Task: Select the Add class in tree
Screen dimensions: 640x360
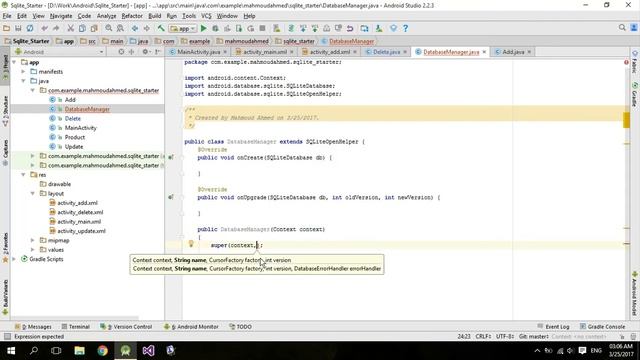Action: [x=70, y=100]
